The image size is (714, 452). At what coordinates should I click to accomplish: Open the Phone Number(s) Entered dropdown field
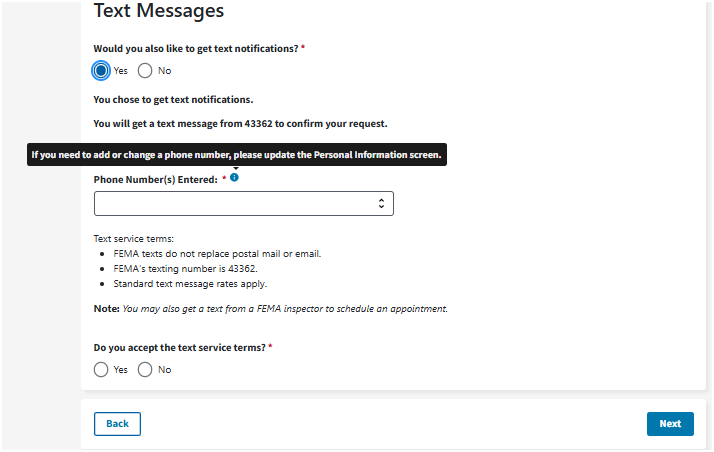point(243,204)
